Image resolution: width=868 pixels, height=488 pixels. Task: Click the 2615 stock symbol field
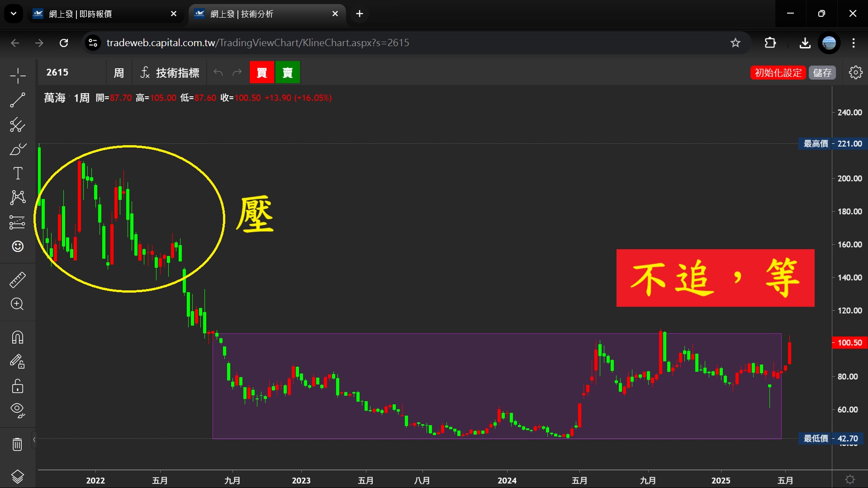pyautogui.click(x=72, y=73)
